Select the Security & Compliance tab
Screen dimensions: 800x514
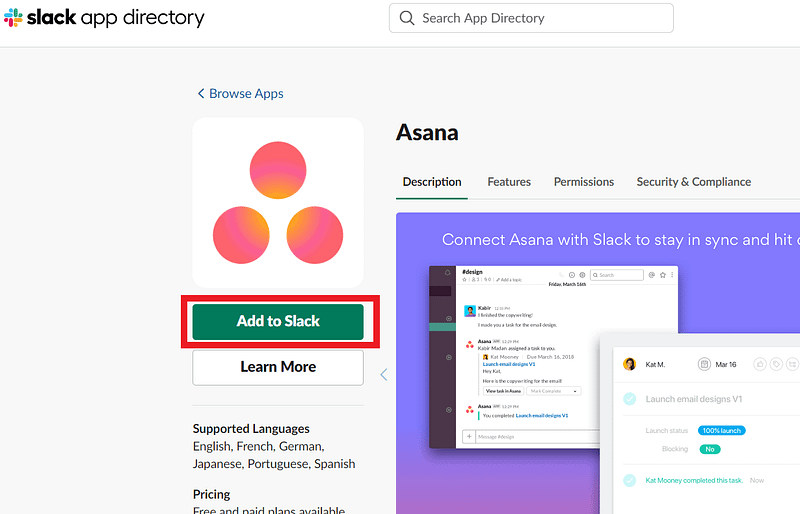coord(693,182)
